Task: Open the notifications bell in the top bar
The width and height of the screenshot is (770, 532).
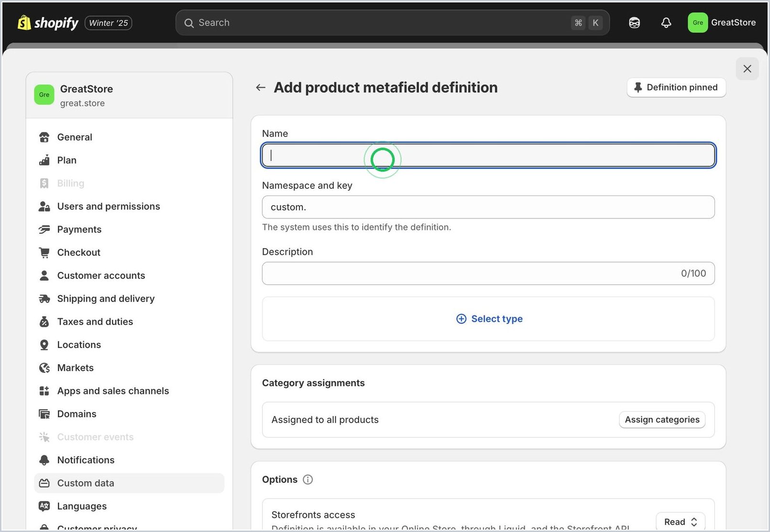Action: point(666,22)
